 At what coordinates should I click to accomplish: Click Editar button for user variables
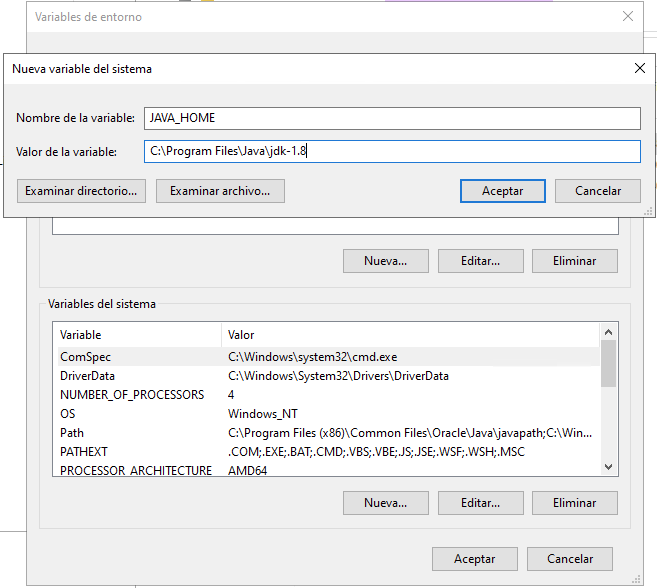click(481, 261)
